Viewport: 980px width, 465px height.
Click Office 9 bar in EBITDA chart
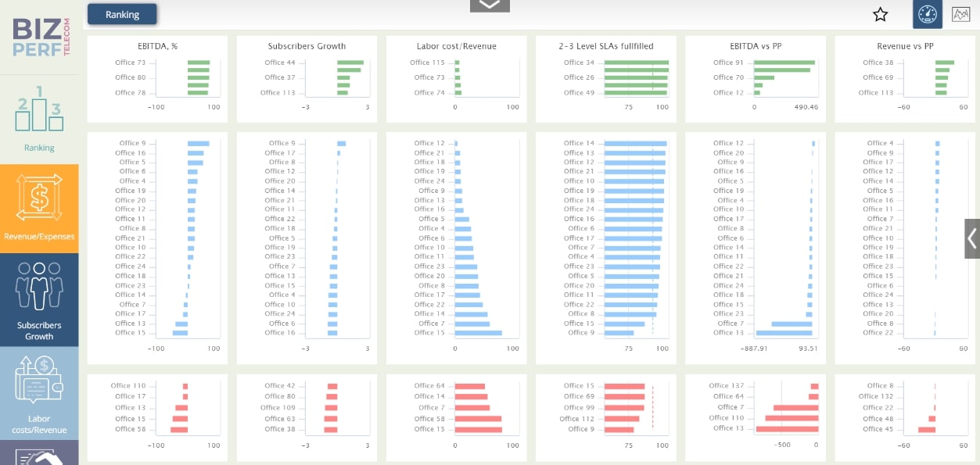[198, 143]
